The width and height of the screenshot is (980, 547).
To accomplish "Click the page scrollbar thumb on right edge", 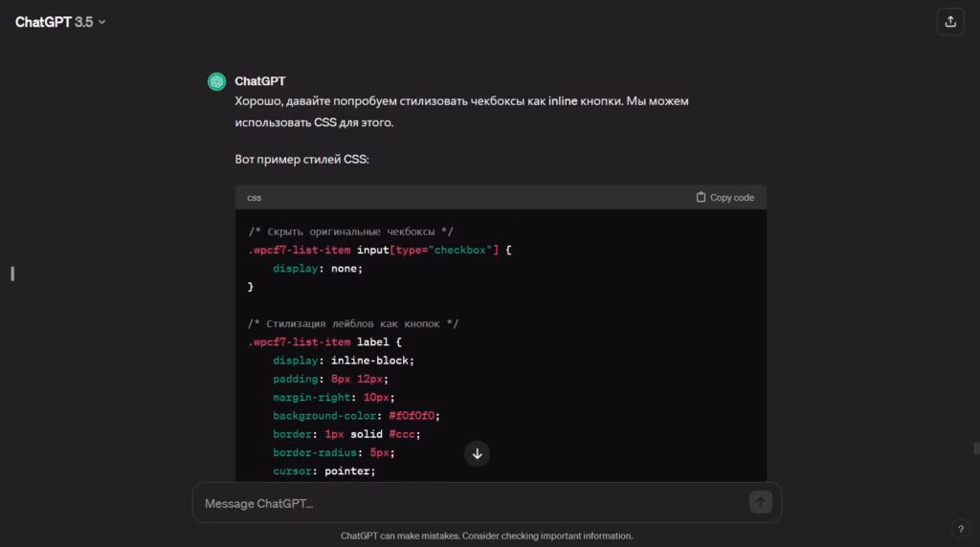I will coord(976,449).
